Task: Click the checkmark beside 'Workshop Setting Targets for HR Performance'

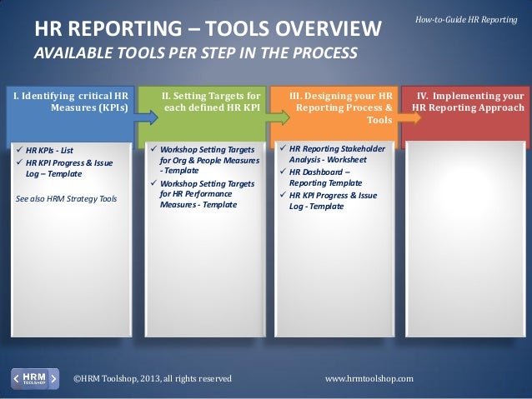Action: click(x=153, y=182)
